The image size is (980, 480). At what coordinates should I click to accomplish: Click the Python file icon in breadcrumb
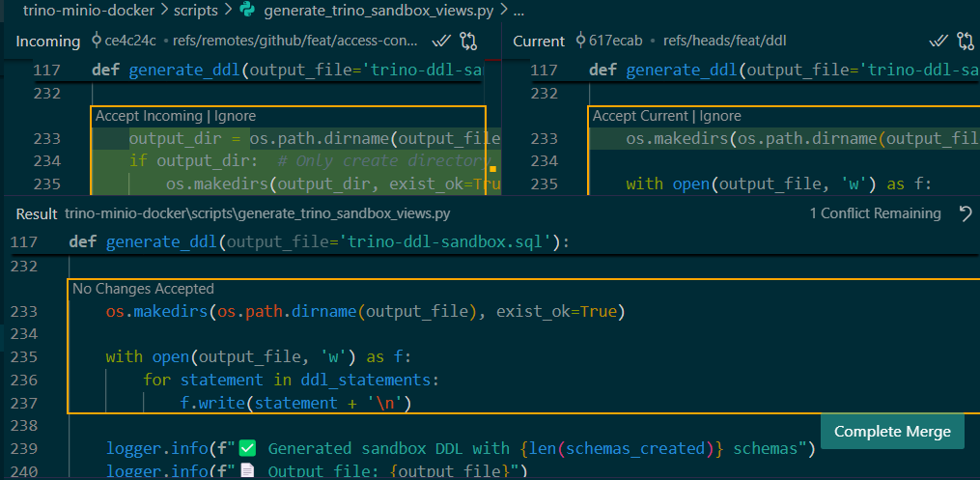[247, 12]
